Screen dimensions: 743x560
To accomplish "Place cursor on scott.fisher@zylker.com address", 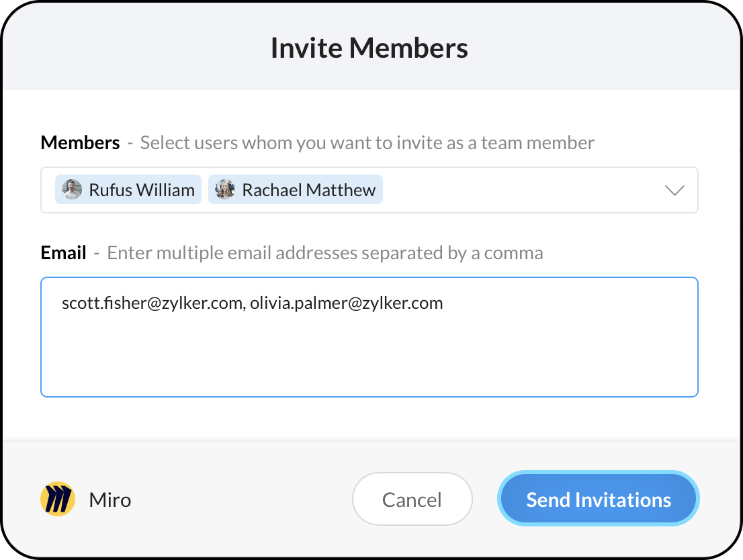I will 151,304.
